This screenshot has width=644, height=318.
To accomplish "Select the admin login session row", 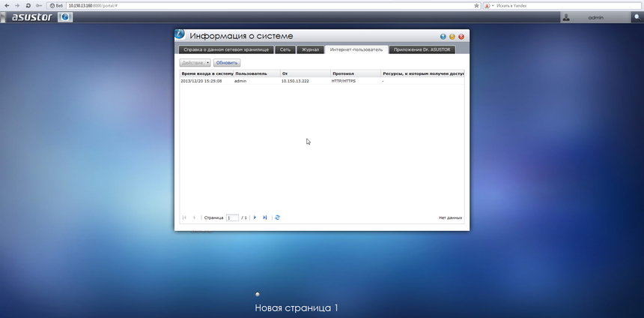I will pos(321,81).
